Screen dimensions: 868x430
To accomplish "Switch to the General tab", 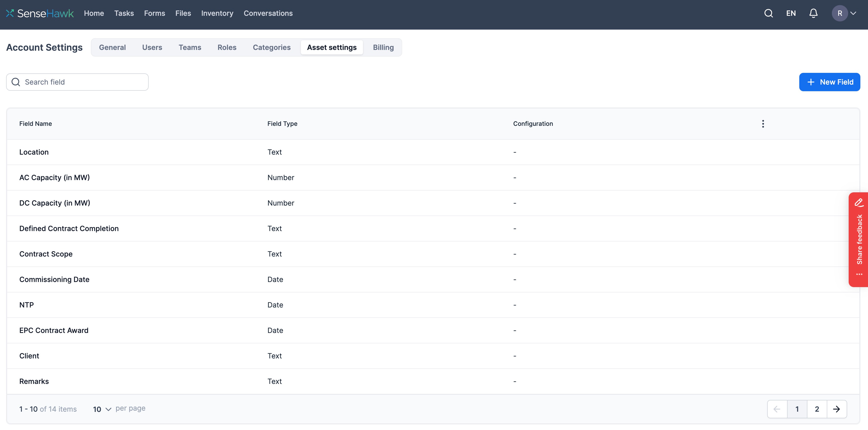I will coord(112,47).
